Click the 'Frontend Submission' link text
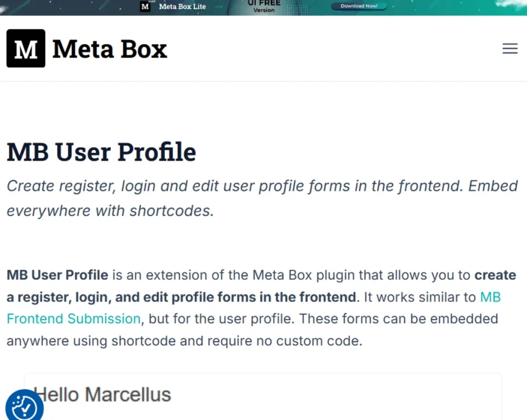This screenshot has height=420, width=527. coord(74,319)
